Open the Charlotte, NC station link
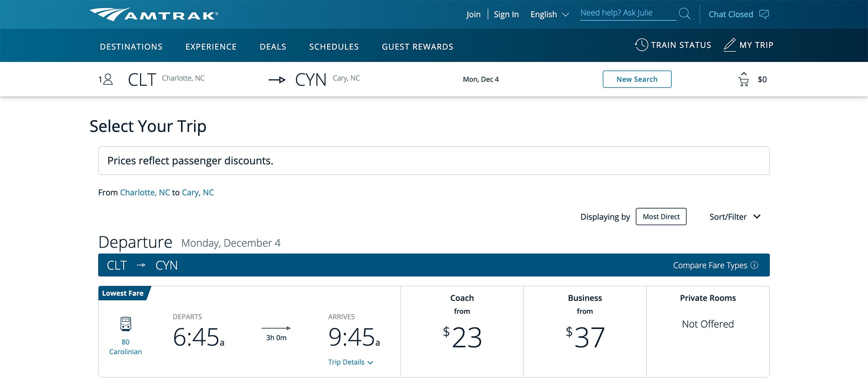 [x=145, y=192]
